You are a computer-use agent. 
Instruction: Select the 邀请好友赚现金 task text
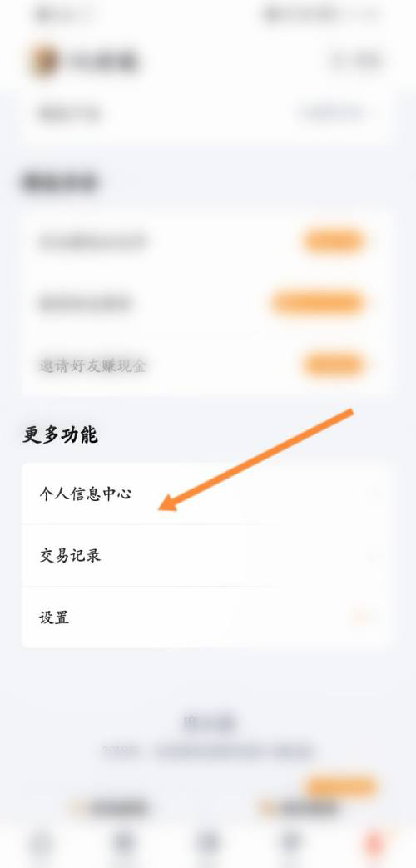click(92, 365)
